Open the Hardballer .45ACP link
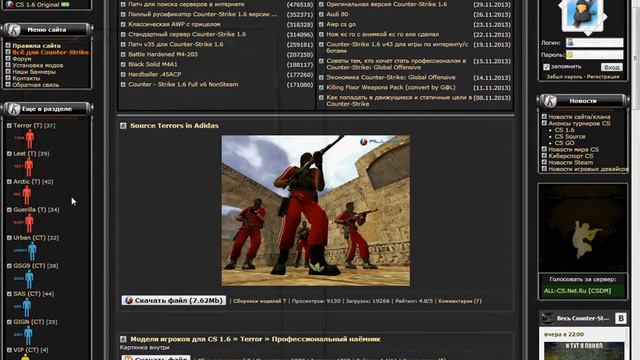 coord(155,74)
